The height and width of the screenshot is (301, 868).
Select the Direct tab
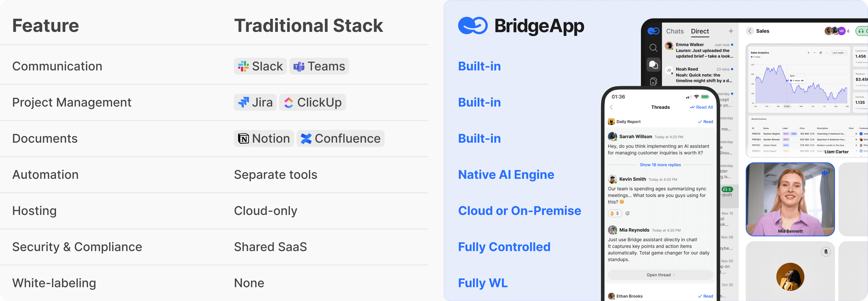point(700,31)
